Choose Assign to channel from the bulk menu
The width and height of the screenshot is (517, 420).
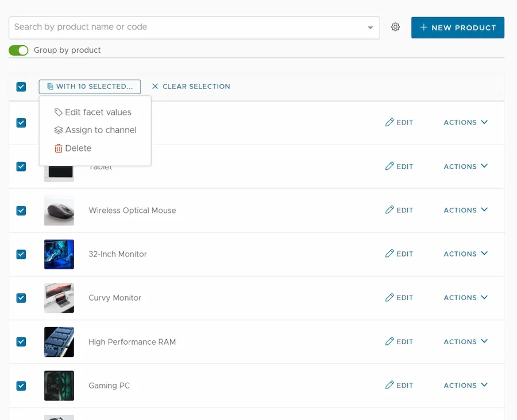pyautogui.click(x=101, y=130)
